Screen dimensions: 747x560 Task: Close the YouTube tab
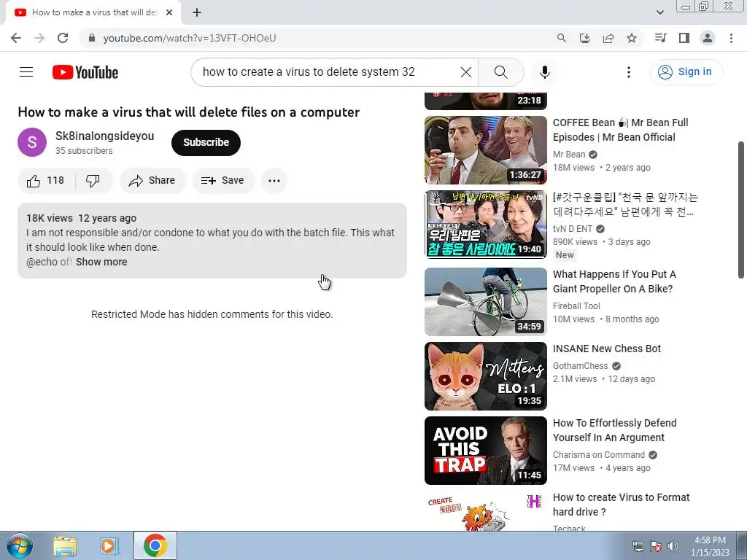[169, 12]
